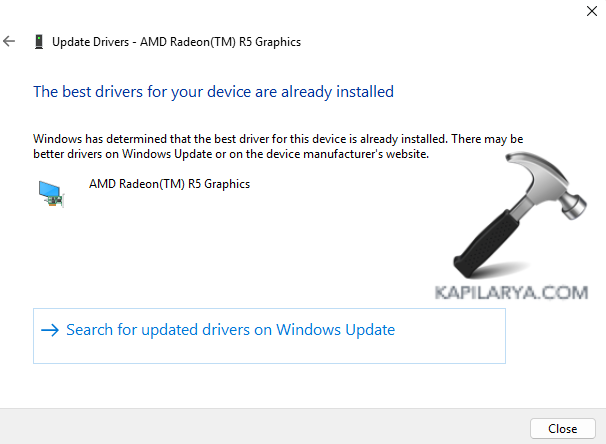Click the 'Update Drivers - AMD Radeon(TM) R5 Graphics' title
Image resolution: width=606 pixels, height=444 pixels.
(175, 42)
